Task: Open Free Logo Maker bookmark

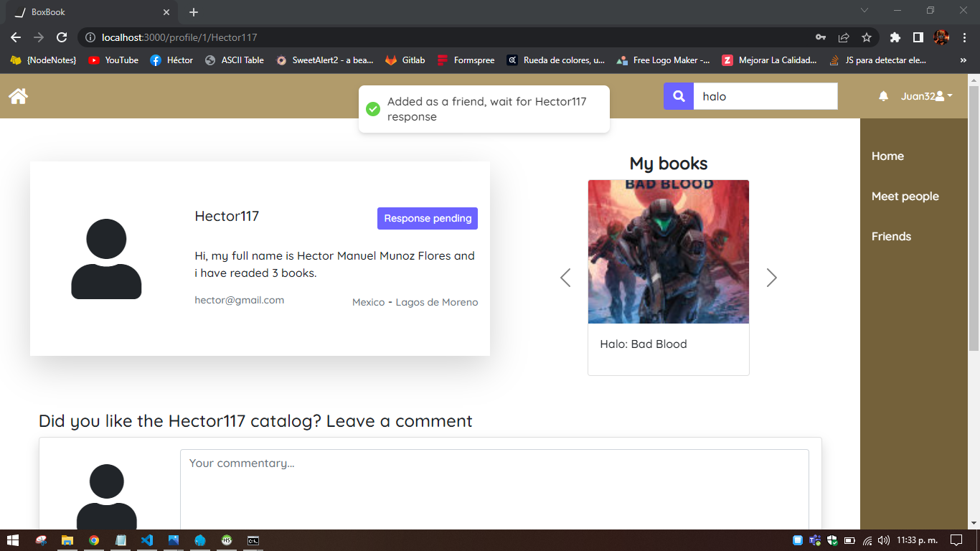Action: [x=663, y=60]
